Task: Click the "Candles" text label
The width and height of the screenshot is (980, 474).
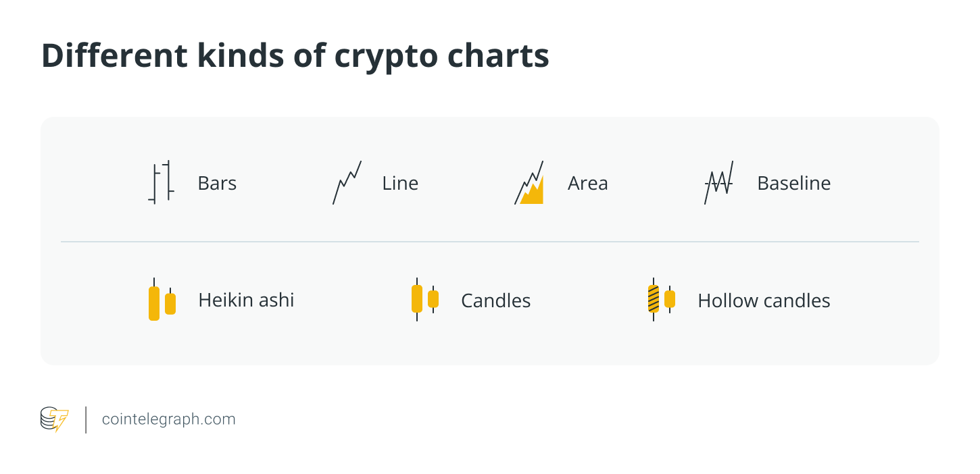Action: (495, 301)
